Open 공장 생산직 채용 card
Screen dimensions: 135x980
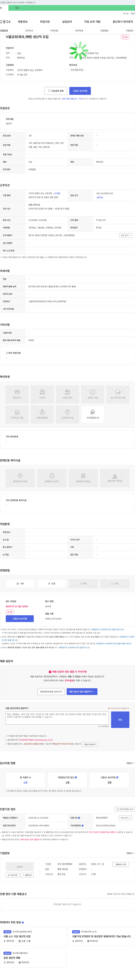[33, 958]
